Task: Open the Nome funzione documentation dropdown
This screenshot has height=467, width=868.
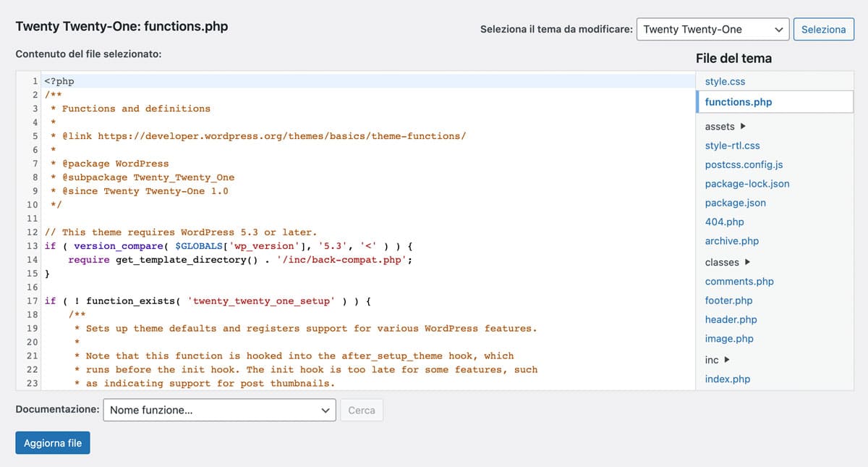Action: click(220, 411)
